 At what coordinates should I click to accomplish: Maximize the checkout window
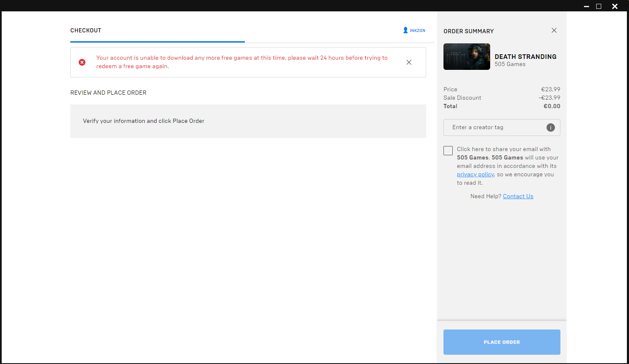599,6
